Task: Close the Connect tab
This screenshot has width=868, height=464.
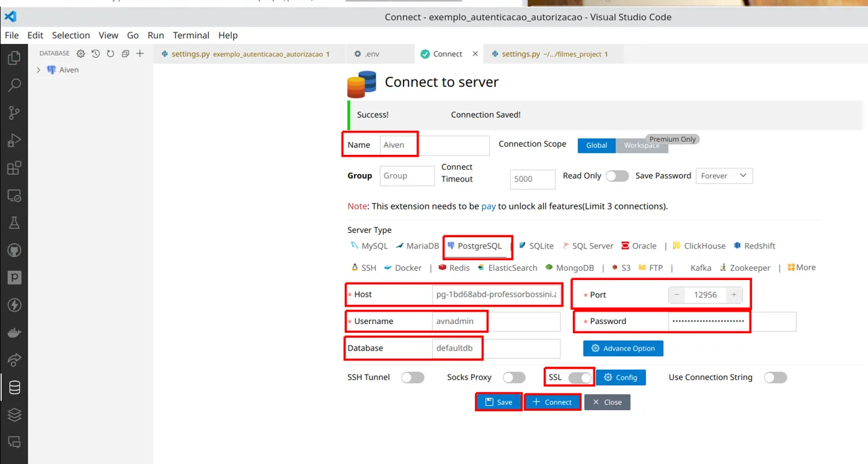Action: click(476, 54)
